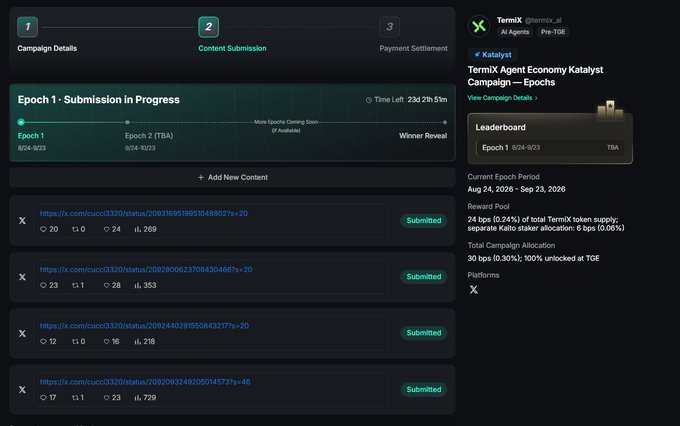Click the bar chart icon beside 353
This screenshot has width=680, height=426.
click(137, 285)
